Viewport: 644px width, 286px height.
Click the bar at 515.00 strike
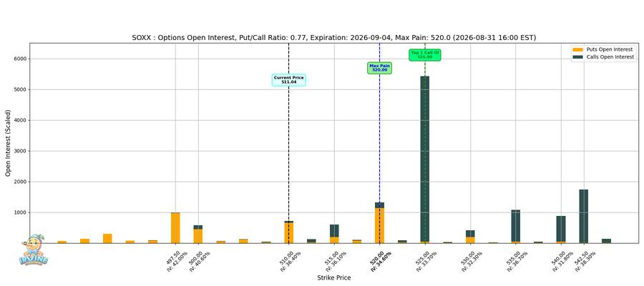point(334,234)
